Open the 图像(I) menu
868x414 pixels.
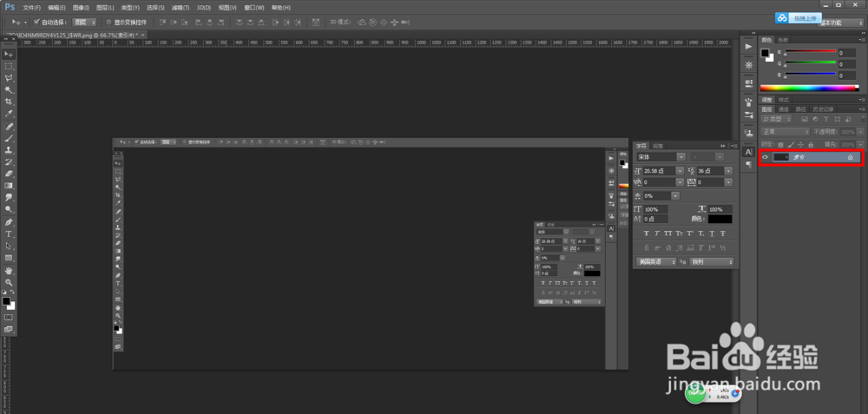[x=81, y=8]
